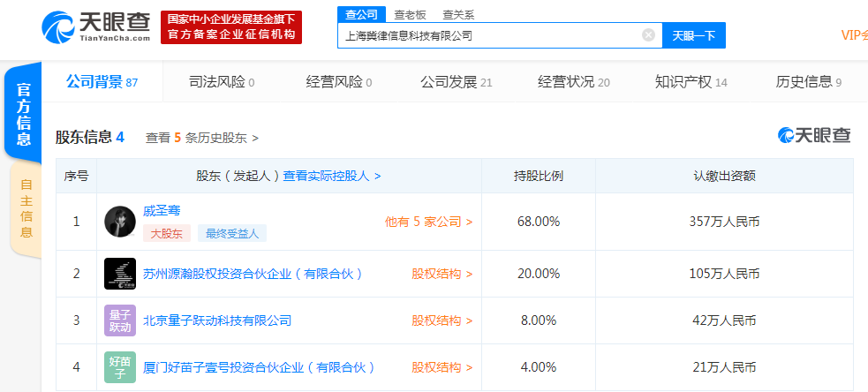Screen dimensions: 868x392
Task: Click the 357万人民币 contribution amount
Action: point(724,222)
